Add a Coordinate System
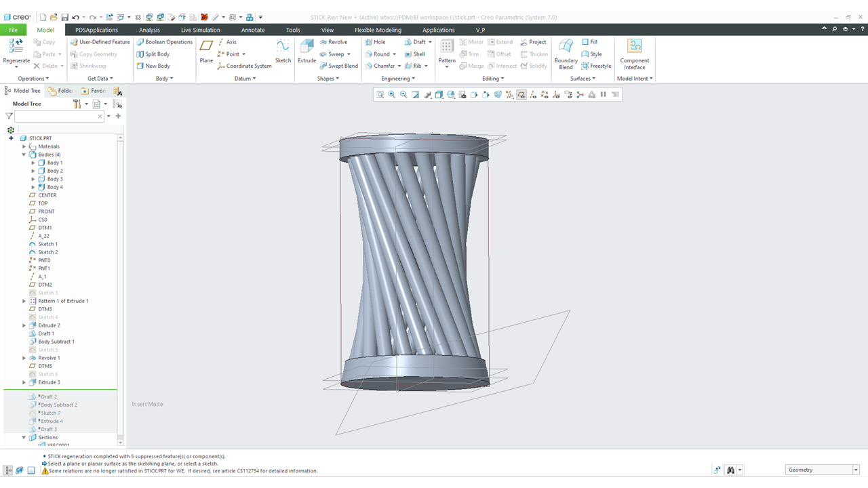Viewport: 868px width, 488px height. tap(244, 66)
